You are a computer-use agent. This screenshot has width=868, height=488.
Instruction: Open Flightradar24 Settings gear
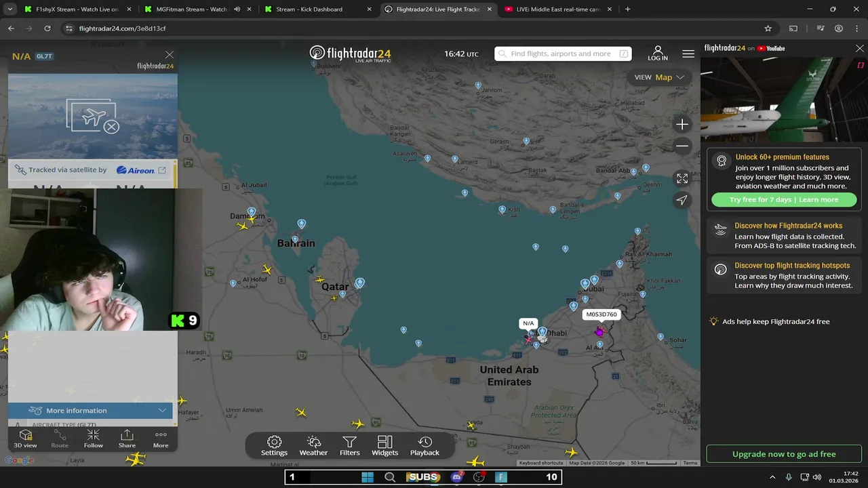click(x=274, y=446)
